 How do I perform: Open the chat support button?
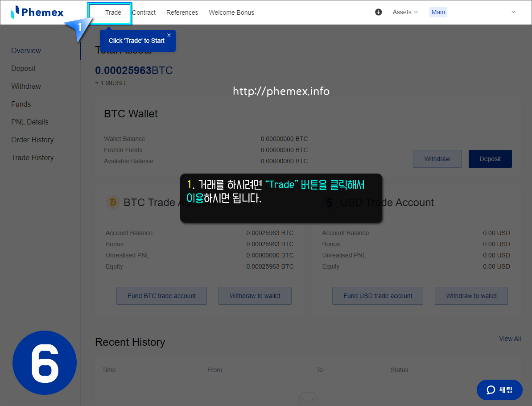pyautogui.click(x=499, y=390)
